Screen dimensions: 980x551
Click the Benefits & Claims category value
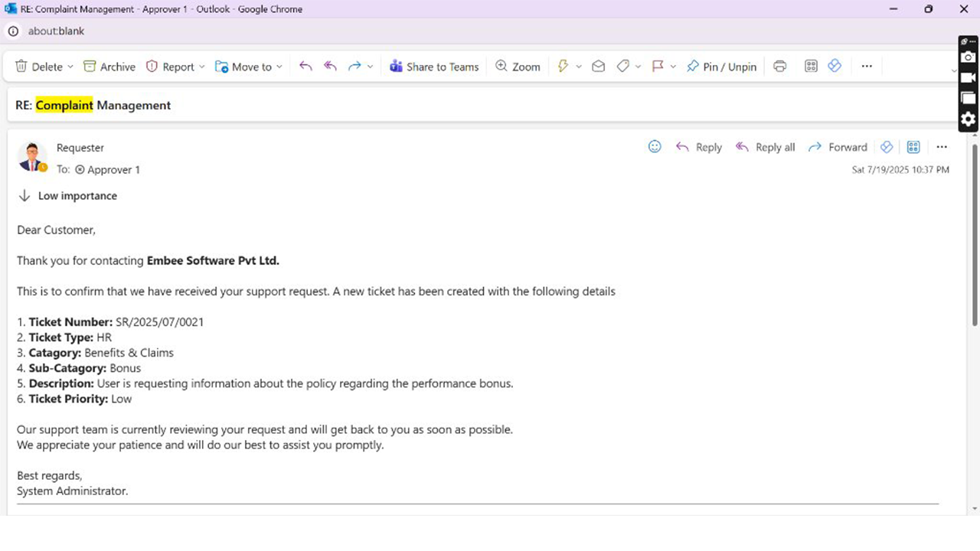(129, 353)
